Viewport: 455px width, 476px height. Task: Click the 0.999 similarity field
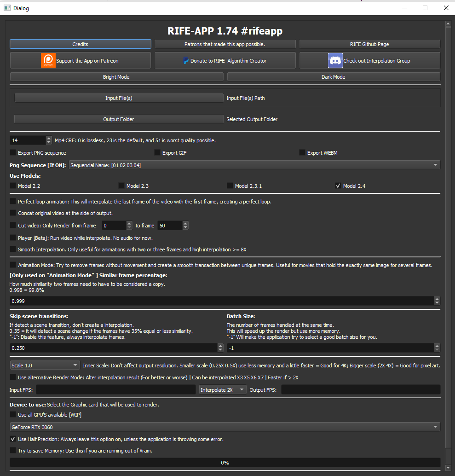222,301
